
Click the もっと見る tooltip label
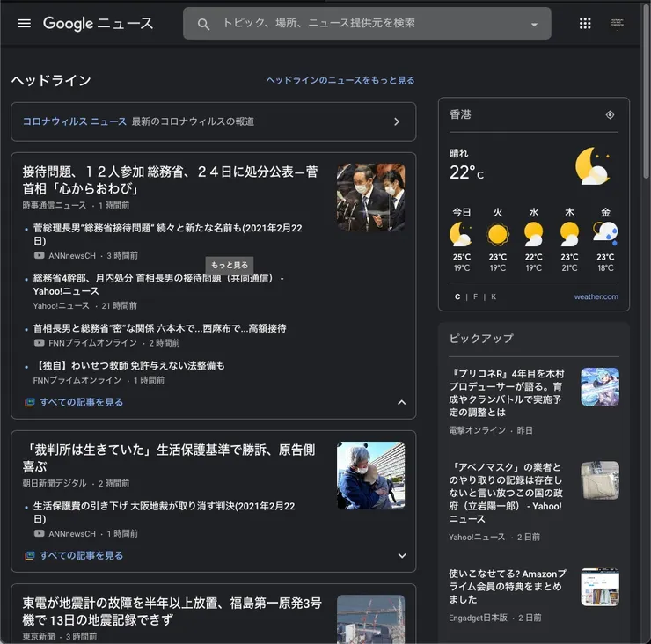(x=230, y=265)
